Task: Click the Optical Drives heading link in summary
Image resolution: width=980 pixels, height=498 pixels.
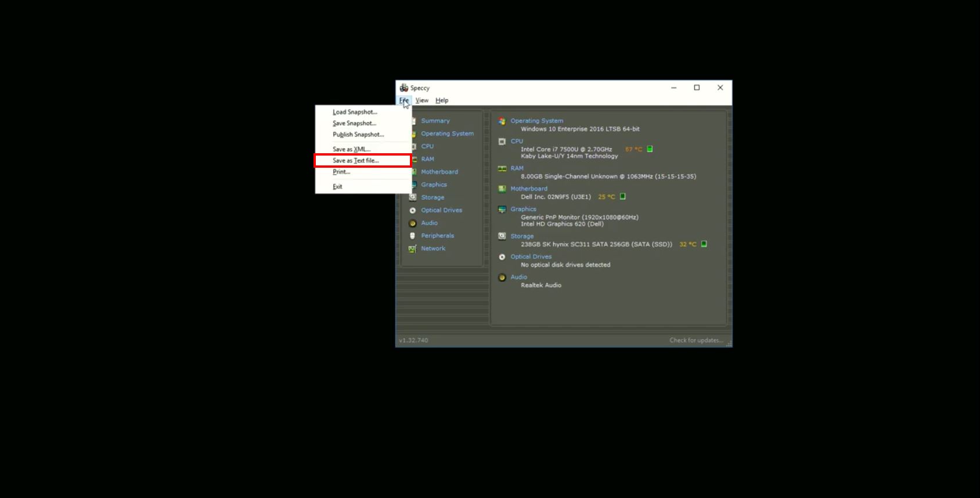Action: click(531, 257)
